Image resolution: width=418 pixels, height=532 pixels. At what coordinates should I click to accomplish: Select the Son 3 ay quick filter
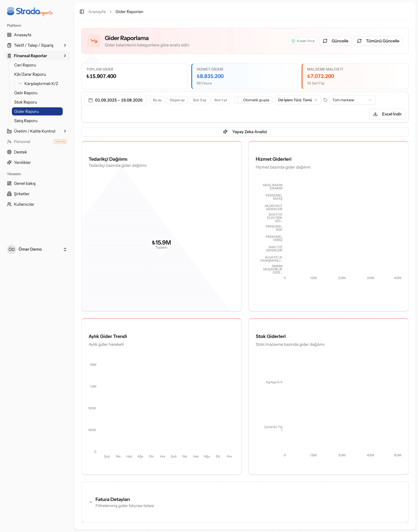199,100
